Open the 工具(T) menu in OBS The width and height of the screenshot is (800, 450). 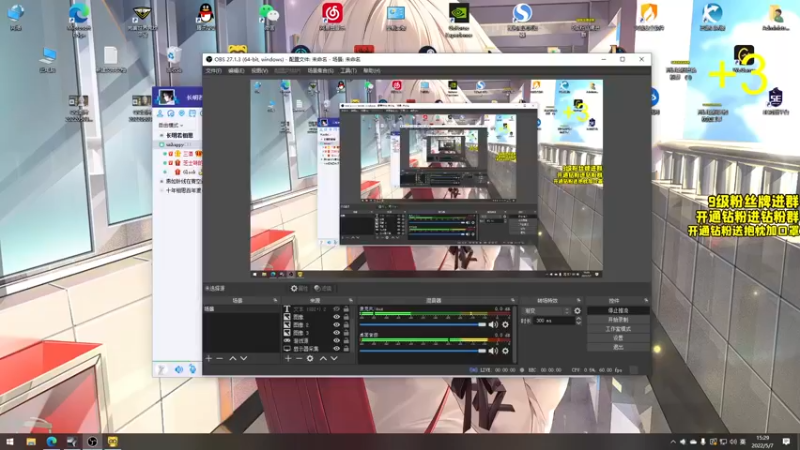click(348, 71)
